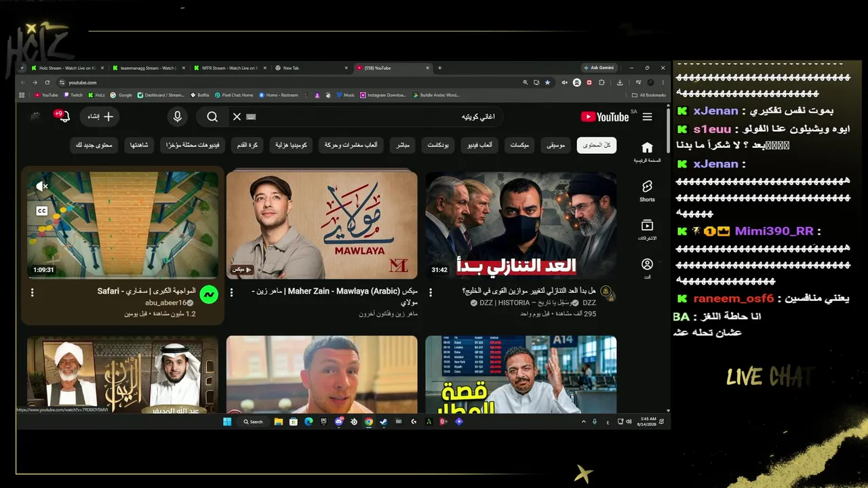Open the العد التنازلي video thumbnail

521,225
